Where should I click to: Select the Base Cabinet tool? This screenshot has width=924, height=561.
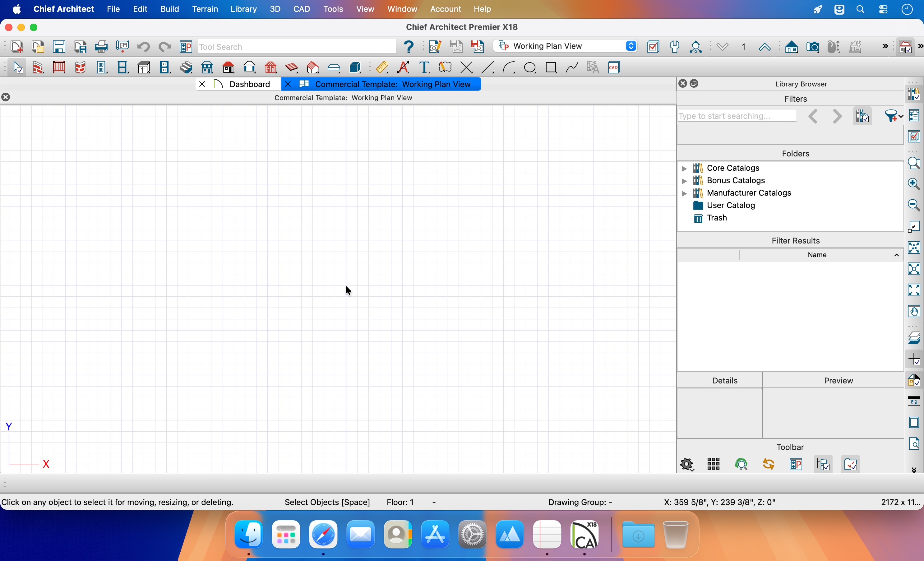click(x=144, y=67)
